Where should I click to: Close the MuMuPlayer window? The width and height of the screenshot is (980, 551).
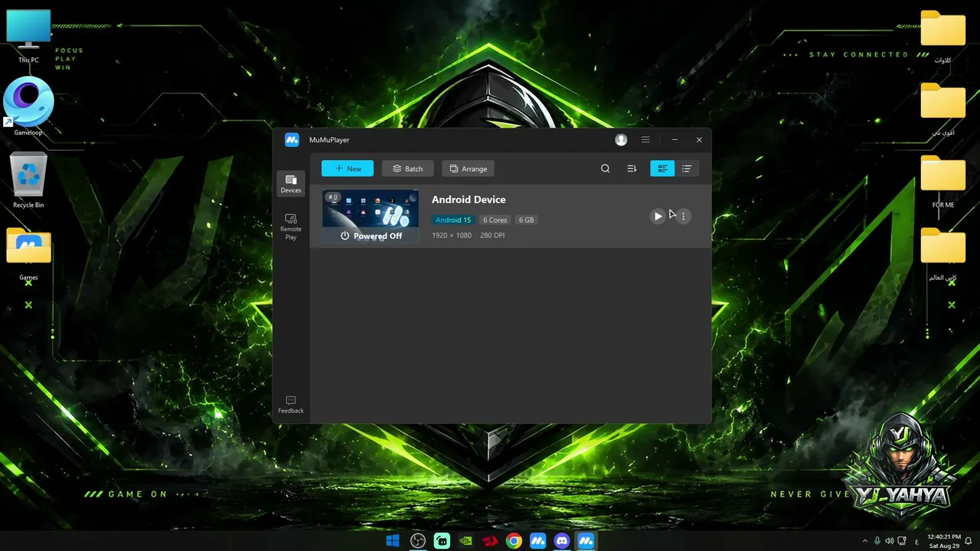tap(699, 140)
